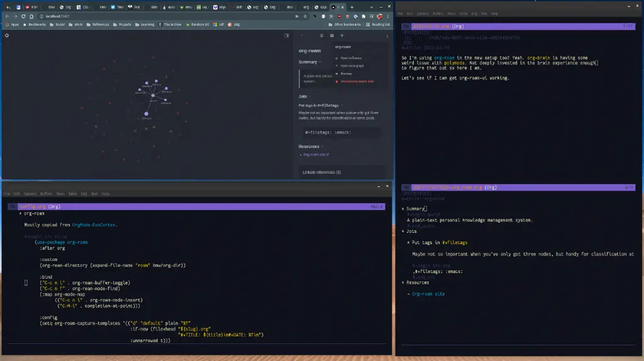Click the Chrome home button
Viewport: 644px width, 361px height.
(x=31, y=16)
